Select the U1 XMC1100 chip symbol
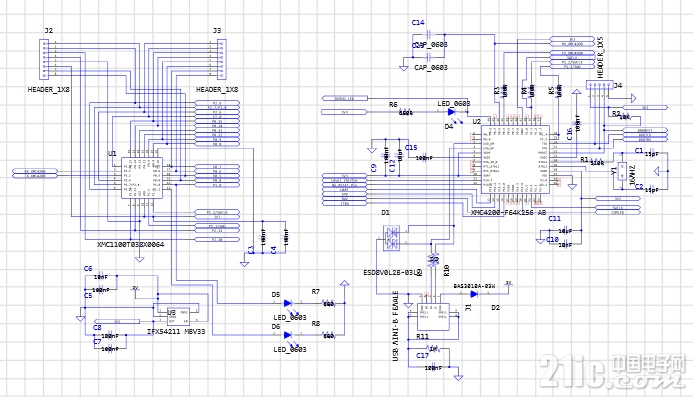Viewport: 693px width, 397px height. point(142,178)
